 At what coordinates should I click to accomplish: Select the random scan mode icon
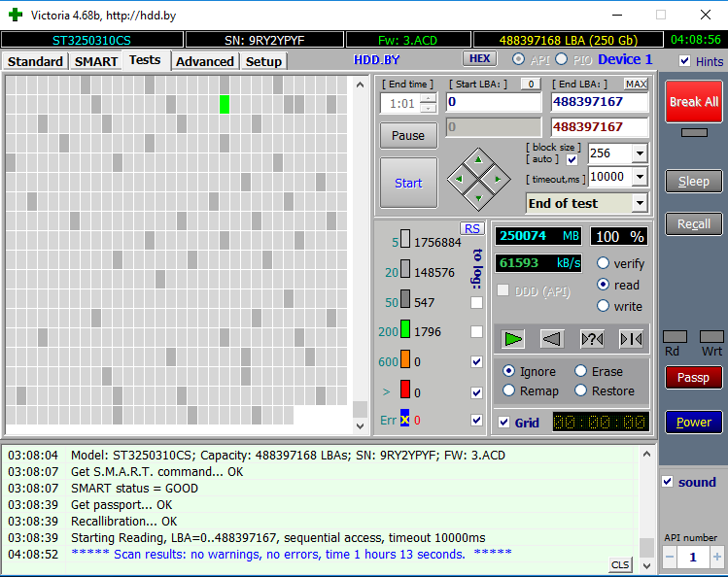(x=592, y=339)
